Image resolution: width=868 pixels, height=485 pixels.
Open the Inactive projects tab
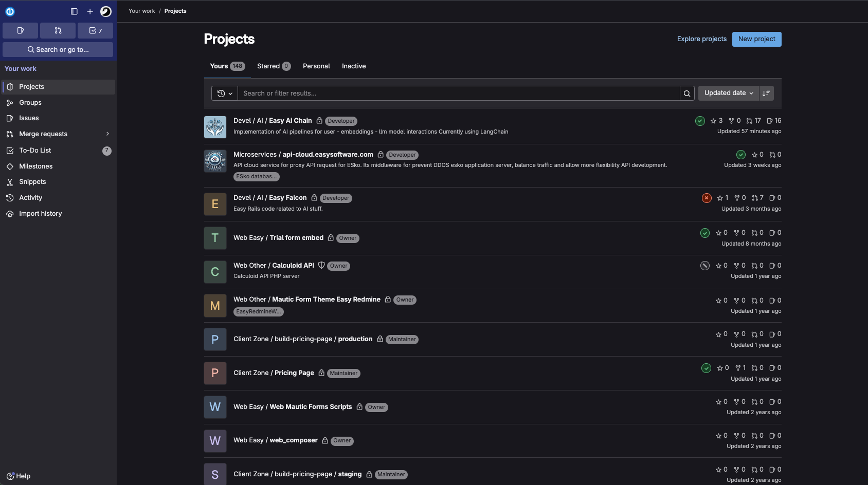354,66
